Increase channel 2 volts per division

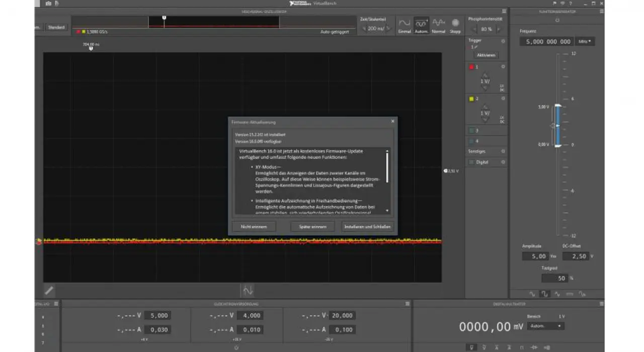[x=485, y=107]
